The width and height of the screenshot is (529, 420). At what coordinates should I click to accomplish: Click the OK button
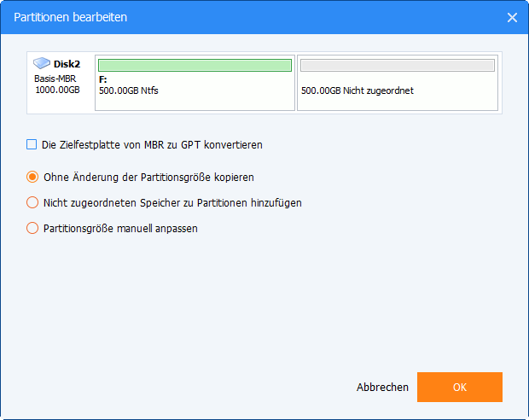pos(460,387)
